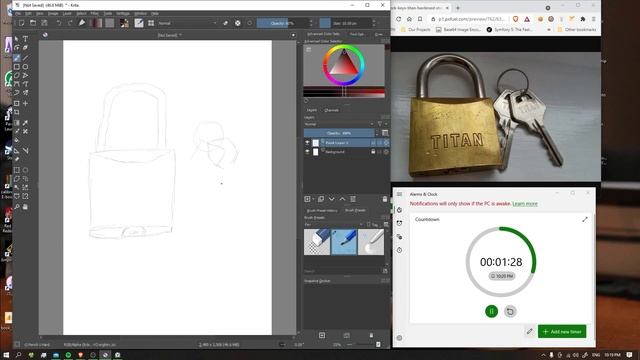Select the Ellipse shape tool
Screen dimensions: 640x360
(25, 67)
